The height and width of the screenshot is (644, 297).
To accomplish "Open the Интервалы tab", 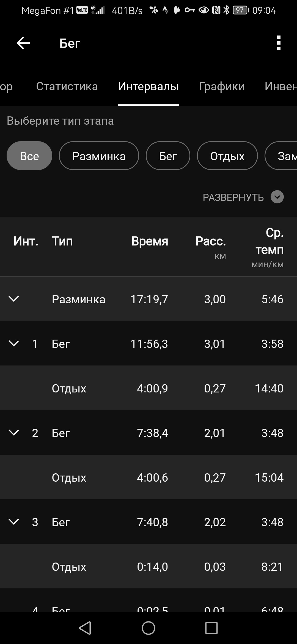I will [x=148, y=86].
